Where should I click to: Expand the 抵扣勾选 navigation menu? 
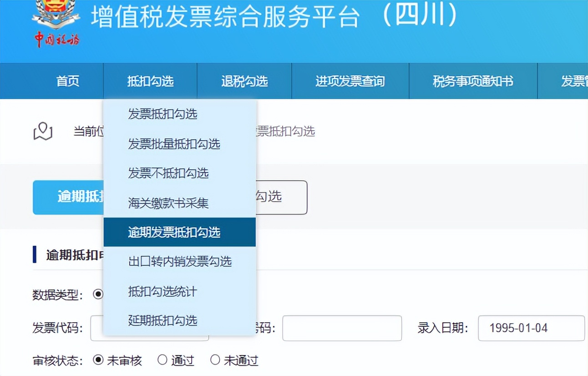[150, 81]
